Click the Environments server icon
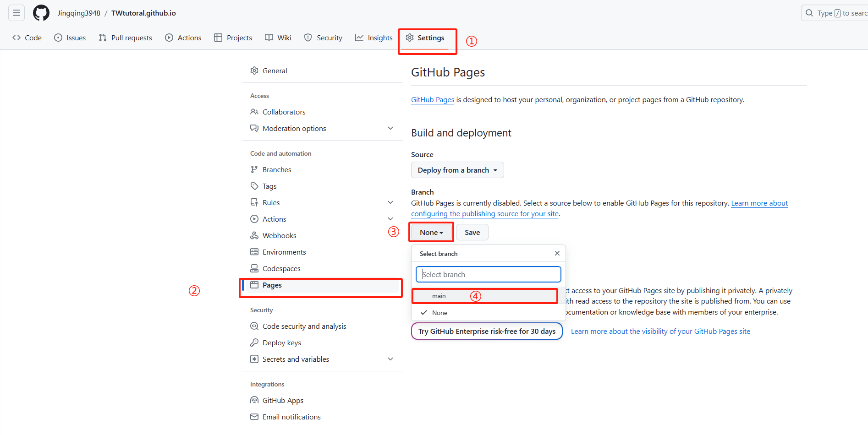The height and width of the screenshot is (435, 868). pos(254,252)
